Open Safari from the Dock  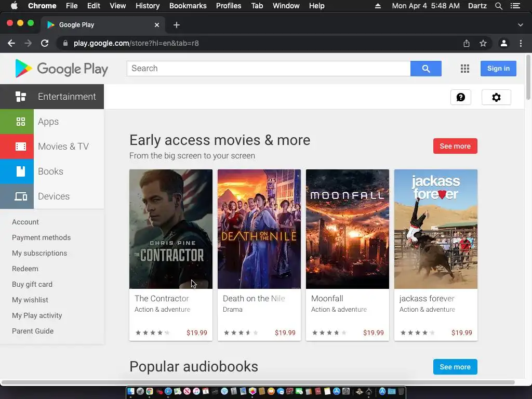coord(168,392)
